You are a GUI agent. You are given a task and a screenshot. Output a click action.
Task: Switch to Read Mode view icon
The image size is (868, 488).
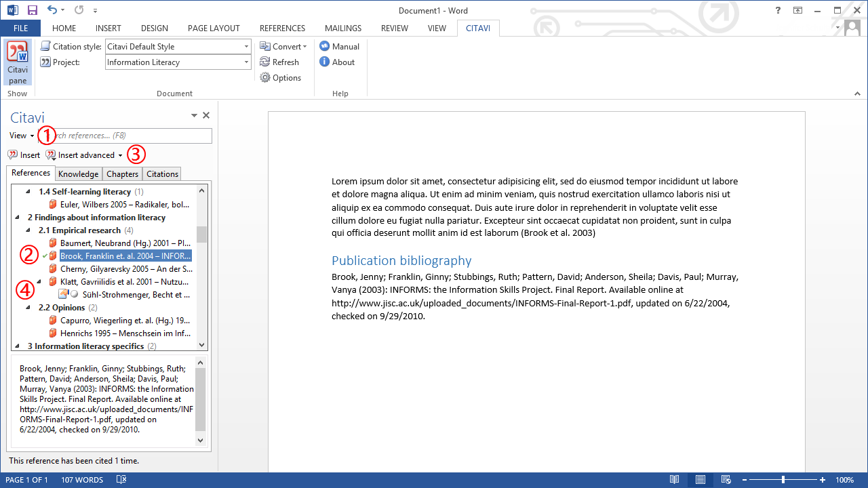675,480
